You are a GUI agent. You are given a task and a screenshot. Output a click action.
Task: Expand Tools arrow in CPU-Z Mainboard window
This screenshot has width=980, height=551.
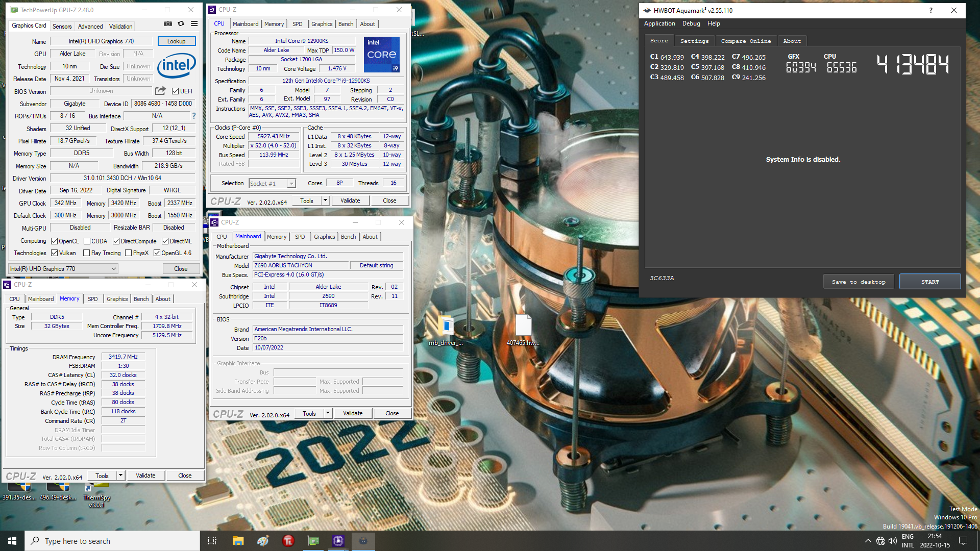tap(328, 414)
